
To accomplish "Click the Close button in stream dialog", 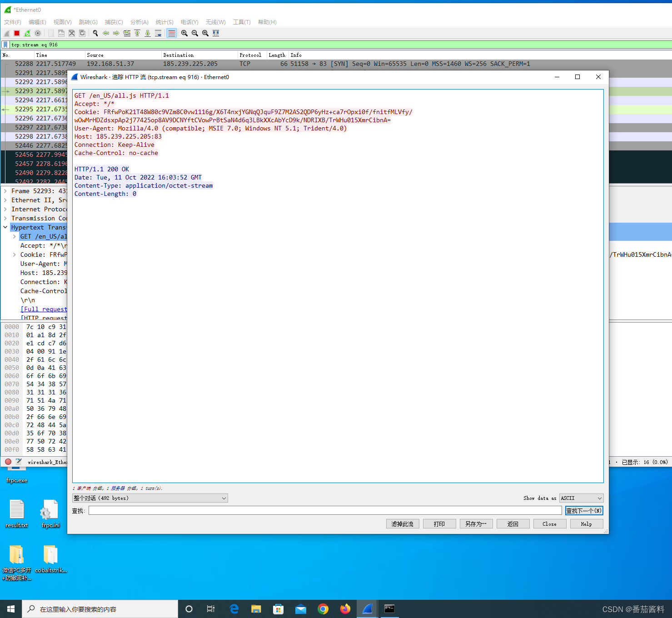I will tap(550, 524).
